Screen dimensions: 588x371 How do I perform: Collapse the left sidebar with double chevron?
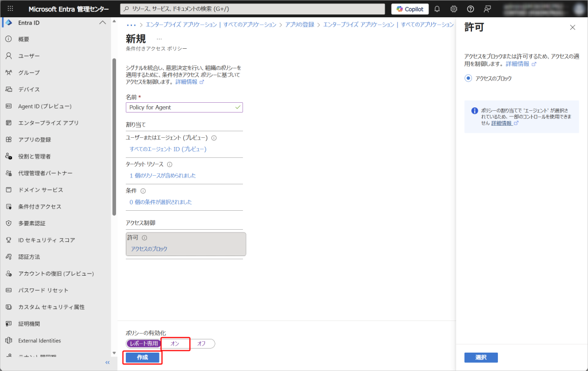click(107, 362)
